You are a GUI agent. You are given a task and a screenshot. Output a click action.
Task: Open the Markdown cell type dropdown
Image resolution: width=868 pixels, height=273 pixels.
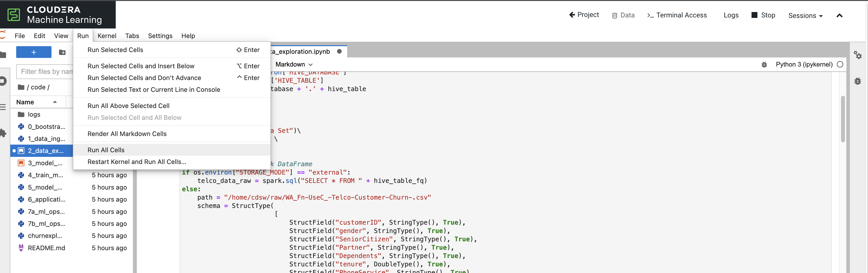pos(294,65)
